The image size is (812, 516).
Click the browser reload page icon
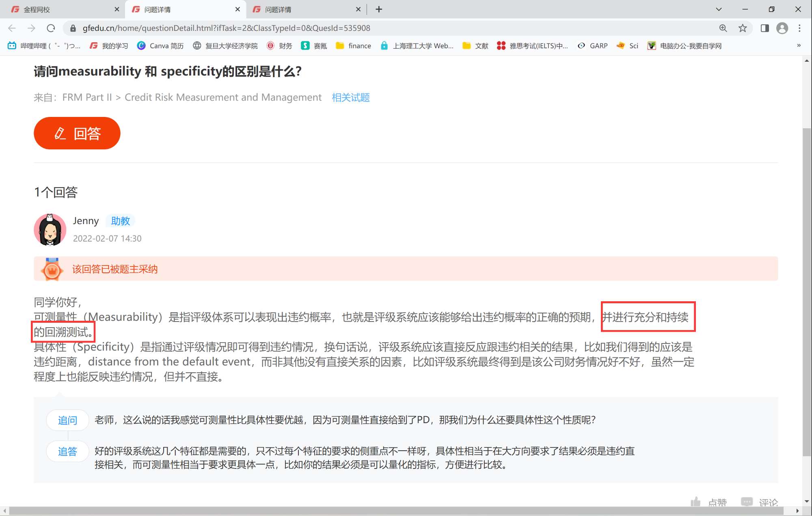(x=51, y=28)
